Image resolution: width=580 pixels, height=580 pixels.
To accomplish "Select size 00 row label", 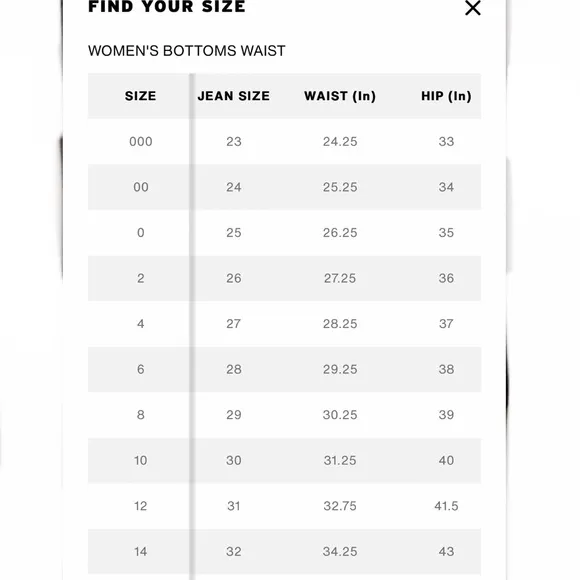I will coord(141,187).
